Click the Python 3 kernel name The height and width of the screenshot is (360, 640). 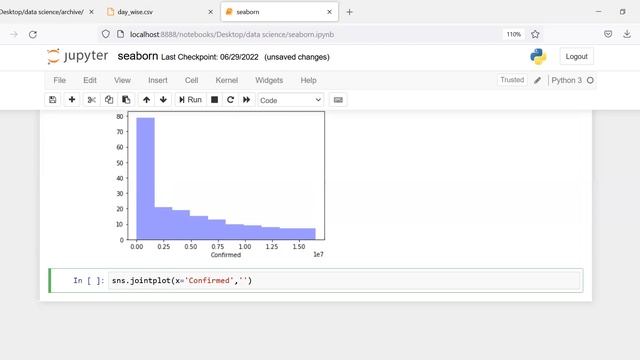coord(567,80)
